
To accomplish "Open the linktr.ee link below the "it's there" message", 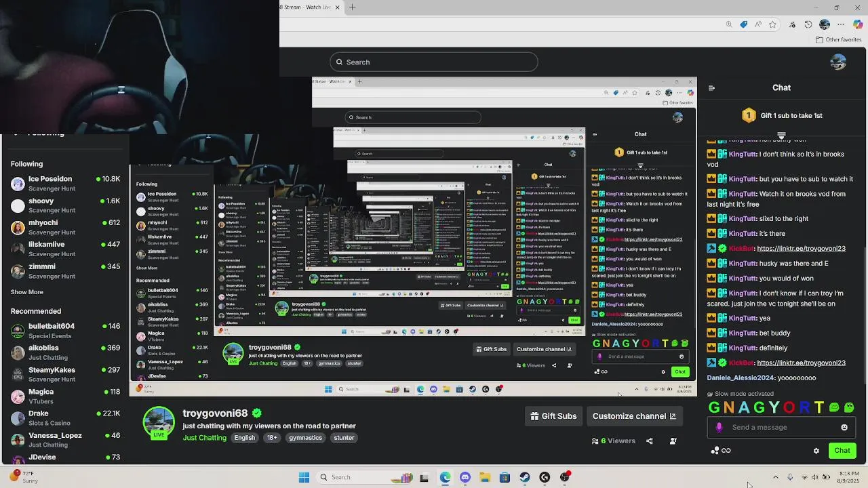I will (x=801, y=249).
